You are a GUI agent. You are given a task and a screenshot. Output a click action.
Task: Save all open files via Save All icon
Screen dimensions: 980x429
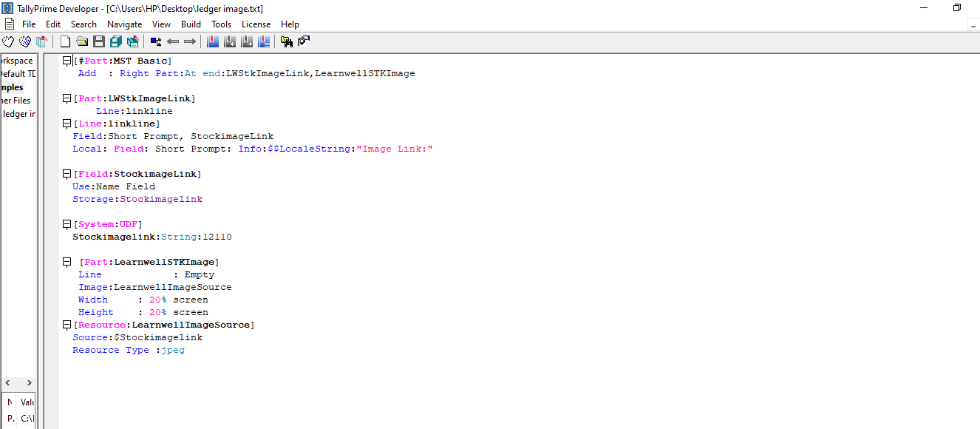point(115,41)
